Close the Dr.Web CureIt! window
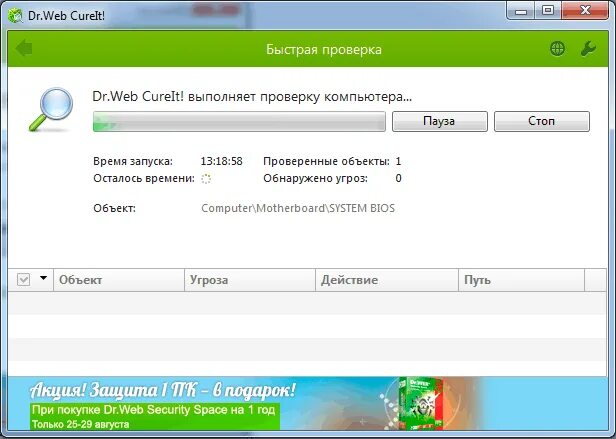 [585, 11]
